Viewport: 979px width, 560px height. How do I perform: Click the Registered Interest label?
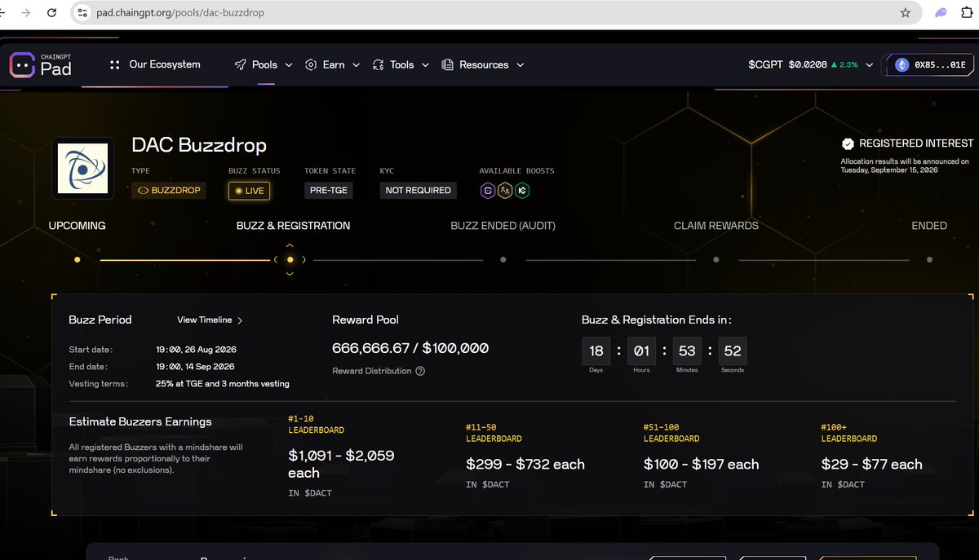coord(916,143)
